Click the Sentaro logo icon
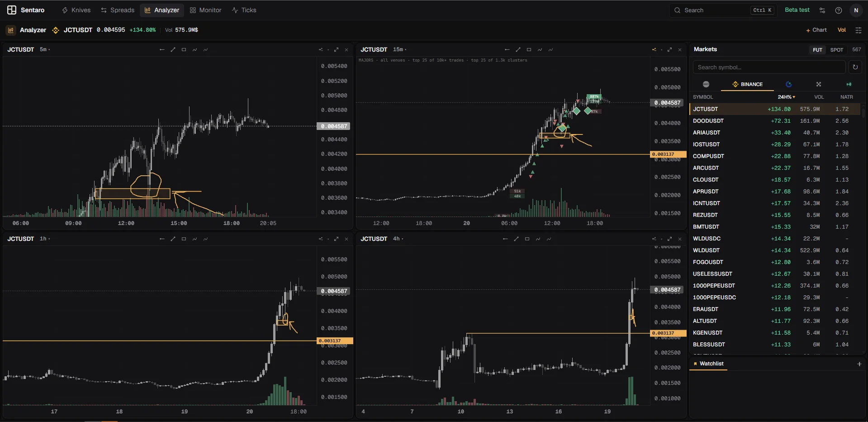This screenshot has height=422, width=868. click(x=12, y=10)
